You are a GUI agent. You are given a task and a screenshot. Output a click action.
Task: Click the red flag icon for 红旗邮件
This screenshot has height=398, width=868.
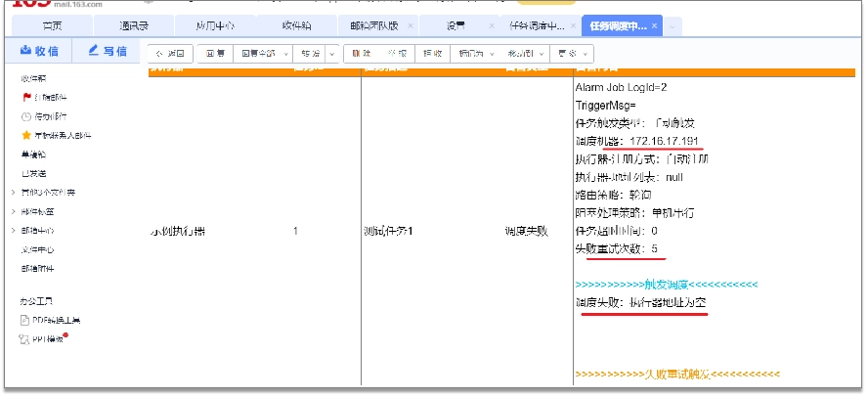26,98
